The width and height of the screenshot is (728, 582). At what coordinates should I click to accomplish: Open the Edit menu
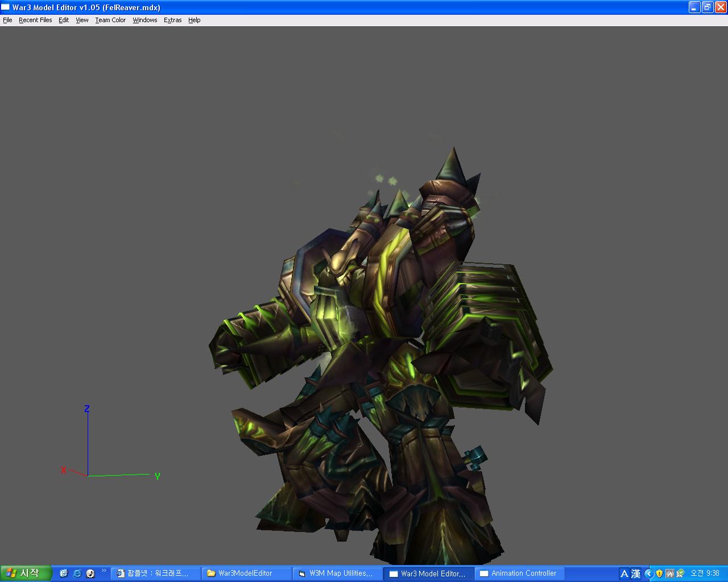pos(64,20)
